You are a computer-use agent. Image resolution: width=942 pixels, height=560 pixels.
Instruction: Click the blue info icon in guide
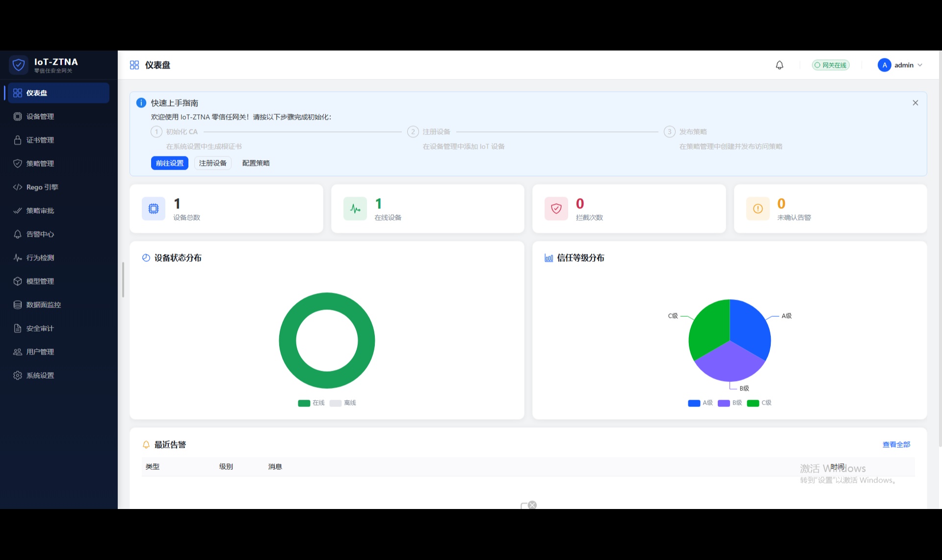141,102
